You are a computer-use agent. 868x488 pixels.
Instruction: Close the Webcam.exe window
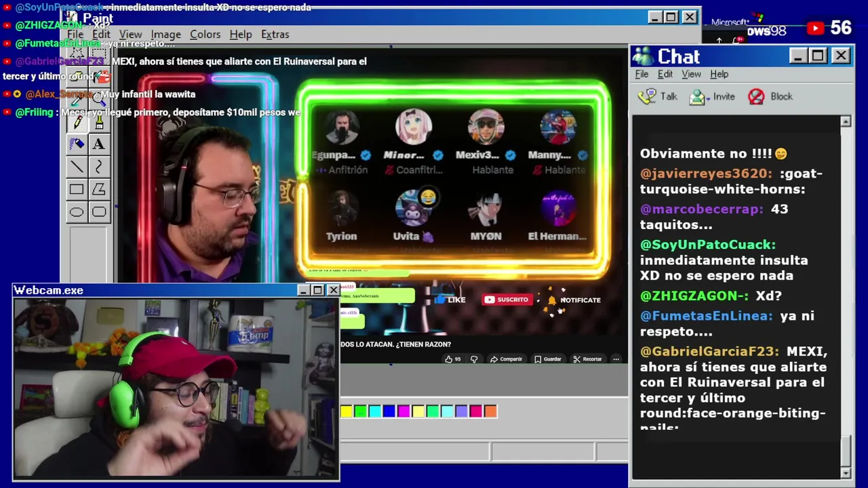(x=333, y=290)
